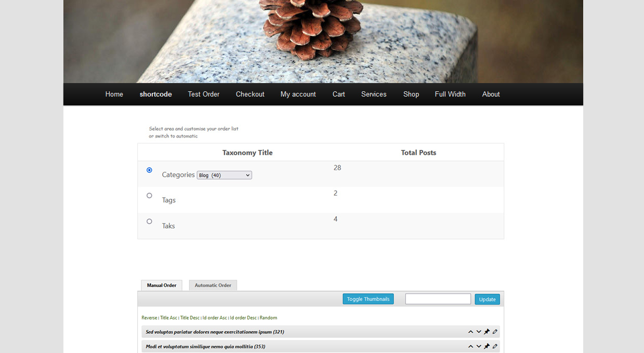Move post 321 up with the arrow
The height and width of the screenshot is (353, 644).
click(470, 332)
